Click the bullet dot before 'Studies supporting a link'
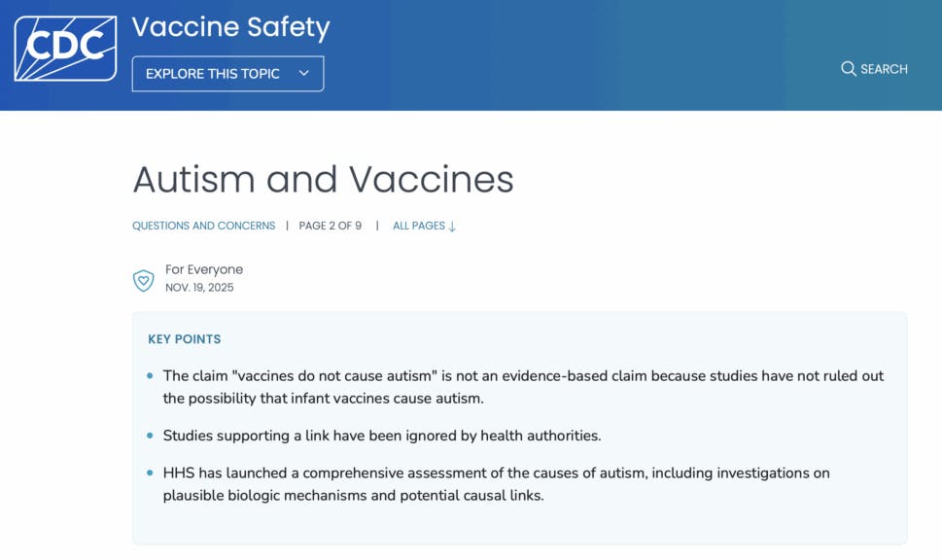Viewport: 942px width, 560px height. pyautogui.click(x=150, y=436)
